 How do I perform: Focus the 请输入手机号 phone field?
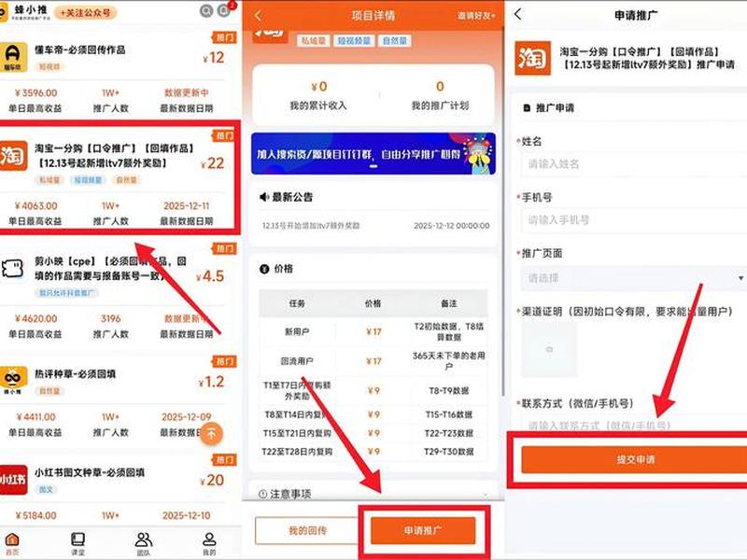coord(634,220)
